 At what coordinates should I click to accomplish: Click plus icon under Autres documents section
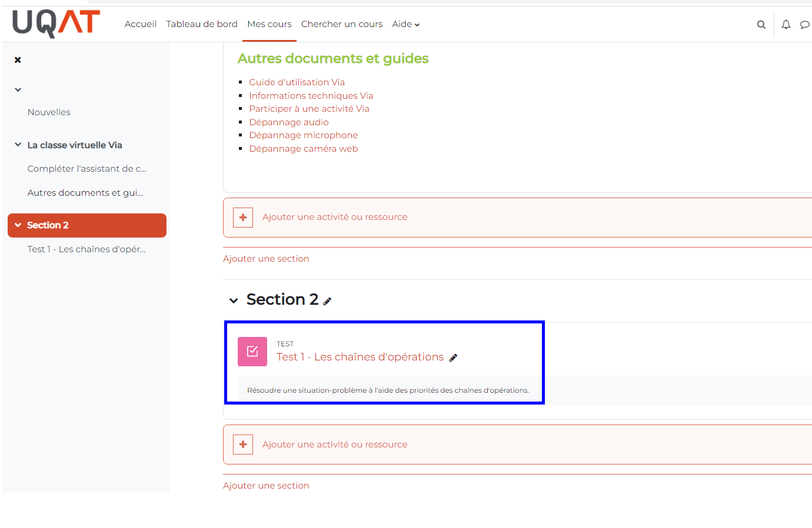pyautogui.click(x=243, y=218)
